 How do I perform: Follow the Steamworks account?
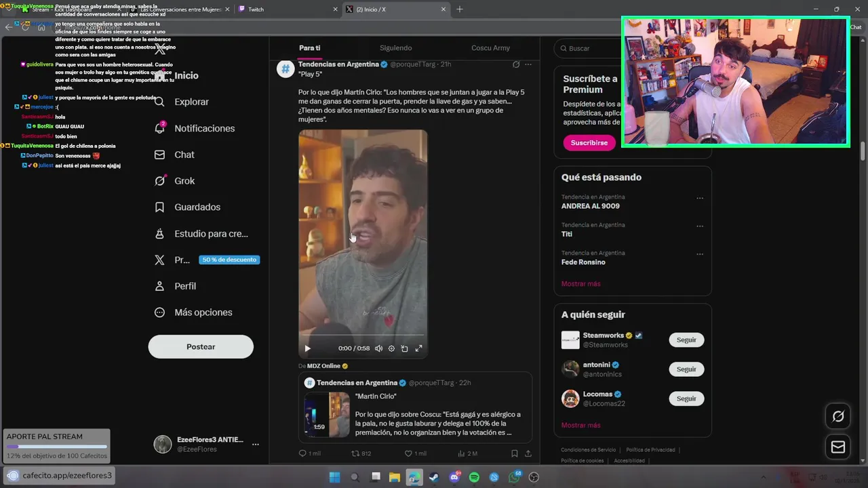click(686, 340)
